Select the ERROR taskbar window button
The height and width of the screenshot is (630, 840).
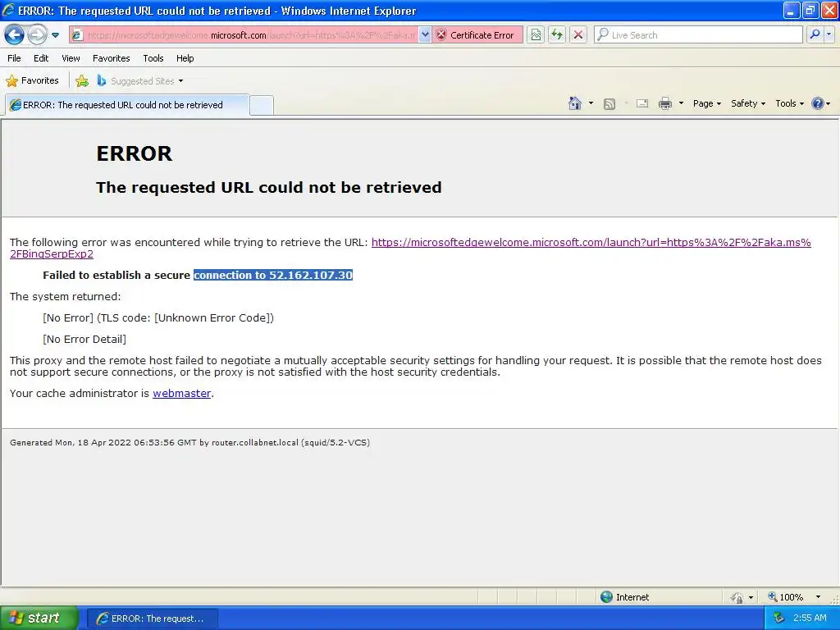[x=152, y=619]
